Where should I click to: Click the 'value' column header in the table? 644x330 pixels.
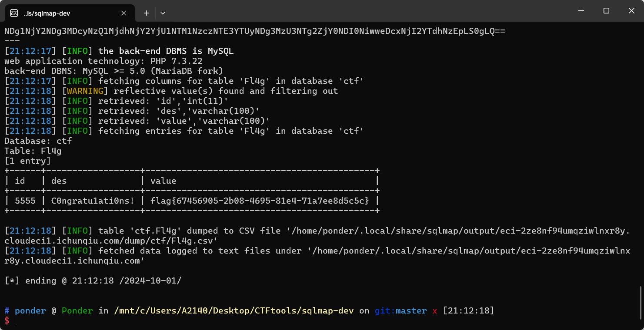pyautogui.click(x=164, y=181)
